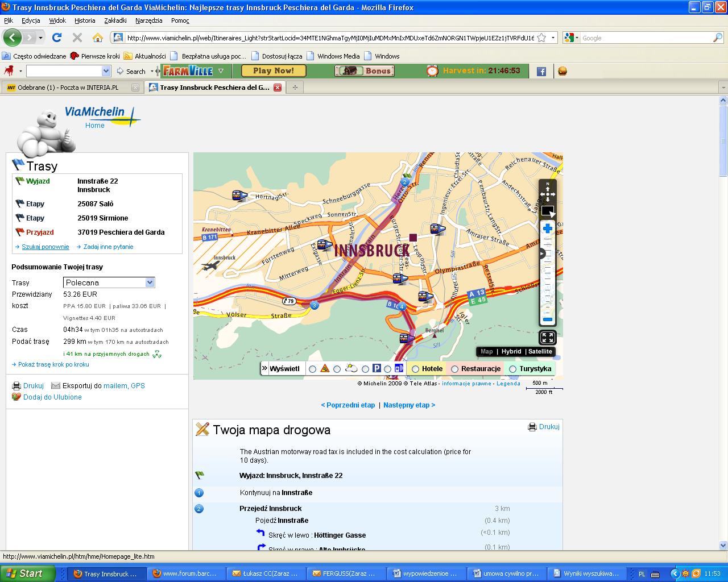Zoom in the map with the plus button
728x582 pixels.
[x=547, y=228]
